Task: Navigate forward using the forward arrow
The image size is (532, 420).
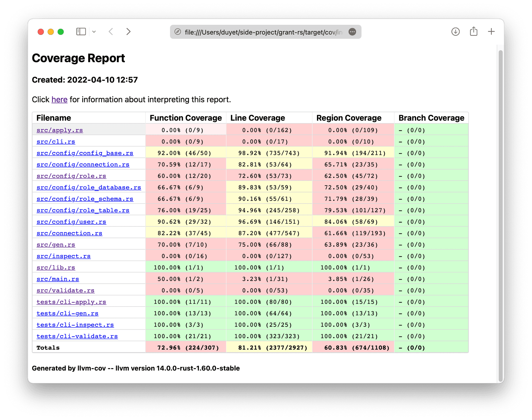Action: click(x=129, y=32)
